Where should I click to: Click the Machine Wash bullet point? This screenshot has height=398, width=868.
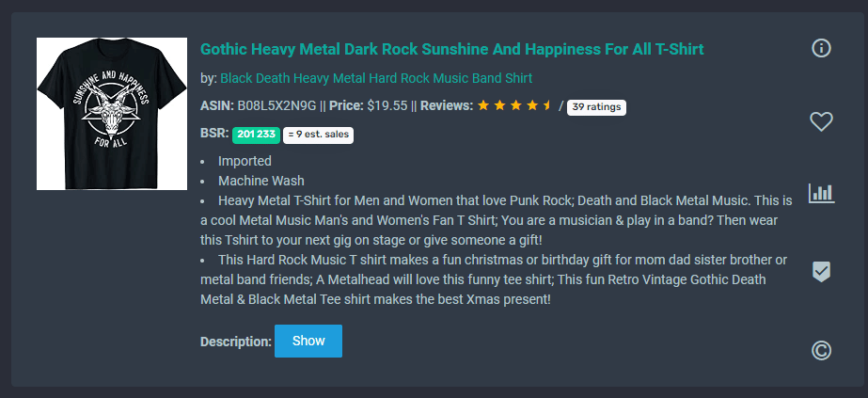pos(260,181)
